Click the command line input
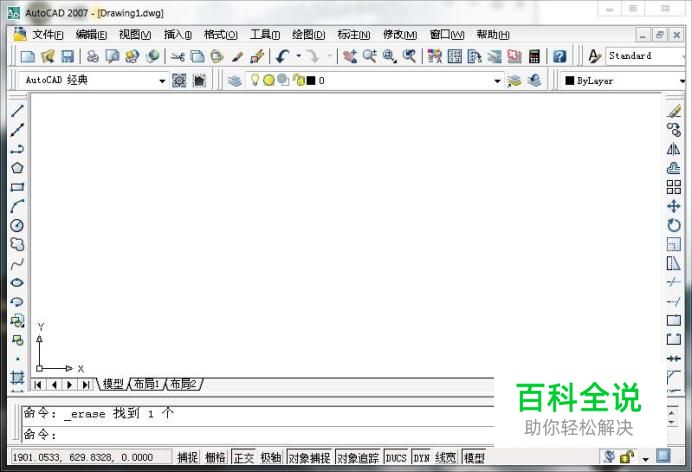 pos(258,435)
